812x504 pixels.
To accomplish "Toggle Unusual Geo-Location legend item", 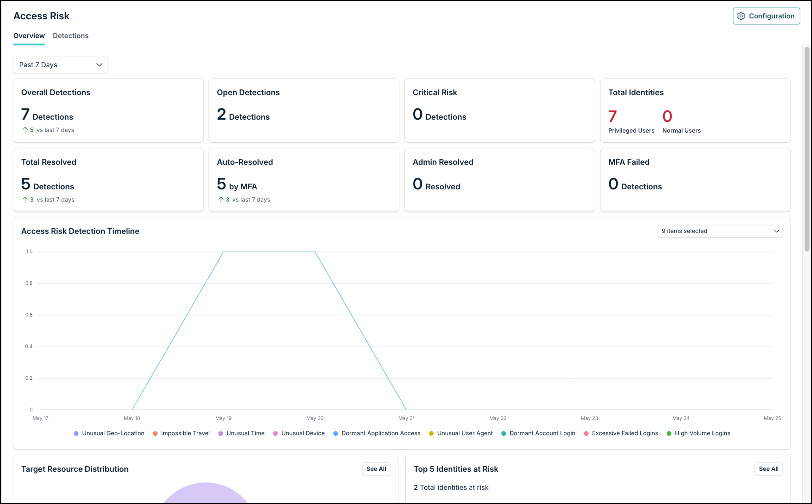I will click(109, 433).
